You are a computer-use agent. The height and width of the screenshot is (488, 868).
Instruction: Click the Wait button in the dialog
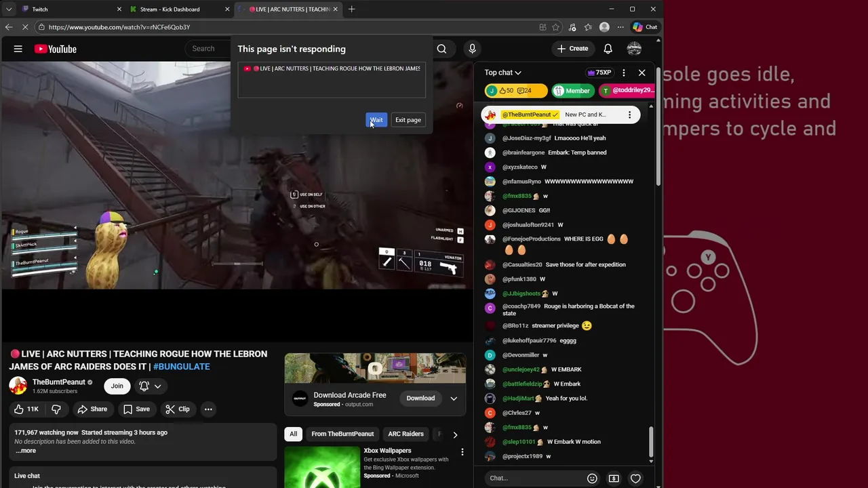[x=376, y=120]
